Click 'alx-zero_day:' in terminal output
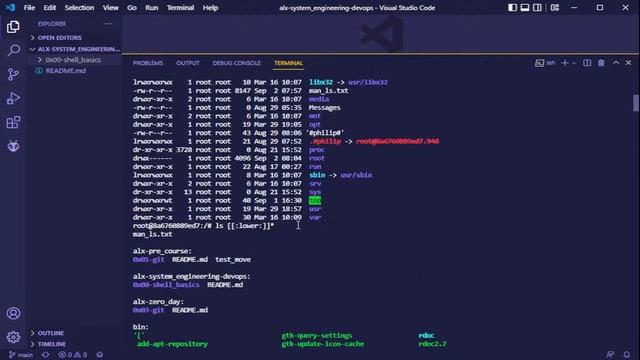The width and height of the screenshot is (640, 360). click(158, 302)
